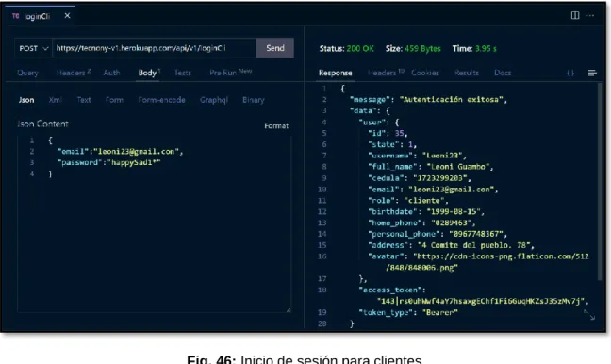The image size is (611, 364).
Task: Choose the Form-encode body type
Action: (162, 100)
